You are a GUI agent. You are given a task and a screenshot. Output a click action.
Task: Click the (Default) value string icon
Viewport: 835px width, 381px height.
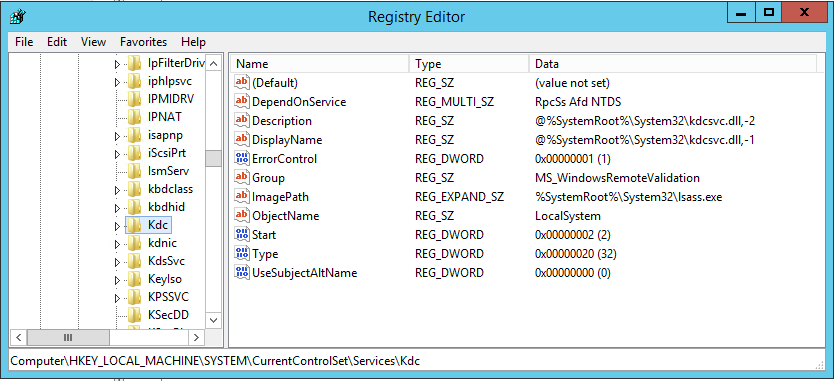point(242,83)
